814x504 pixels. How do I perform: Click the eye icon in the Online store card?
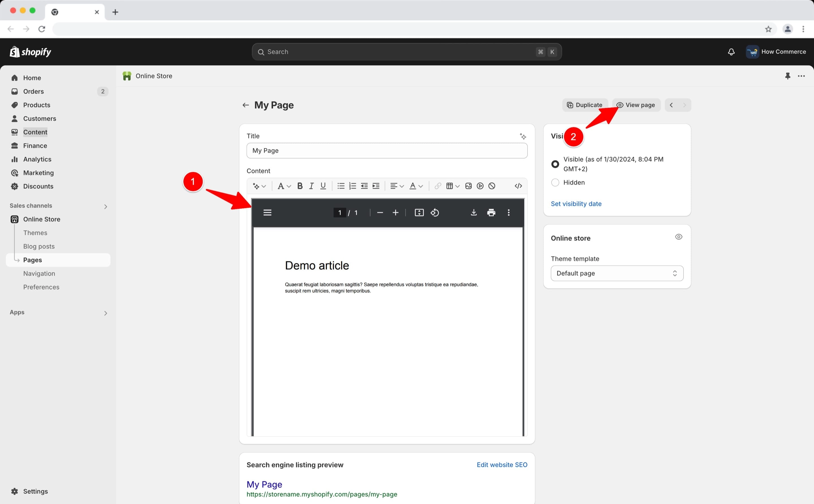679,237
